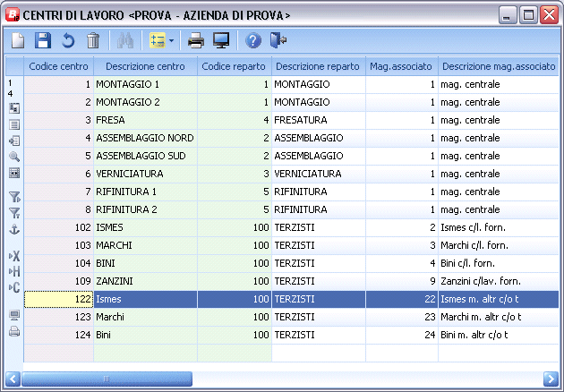Click the grid's top-left corner selector

pyautogui.click(x=14, y=66)
